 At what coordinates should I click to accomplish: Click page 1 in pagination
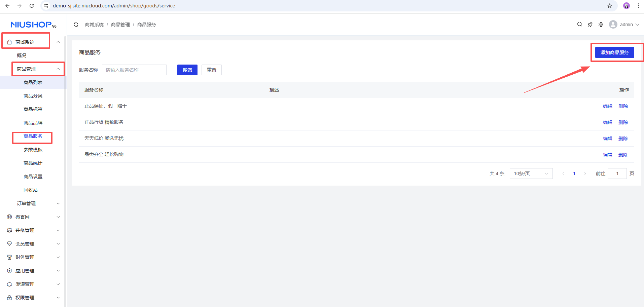[x=574, y=174]
